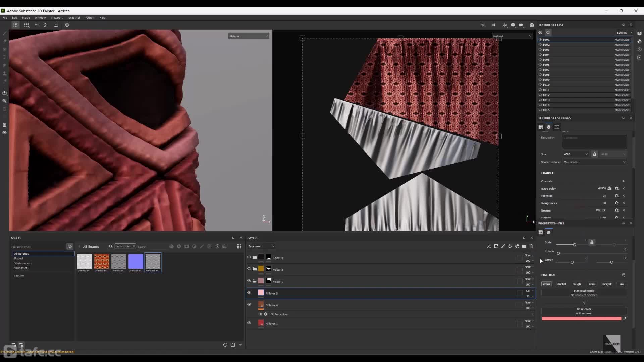Viewport: 644px width, 362px height.
Task: Toggle the metal channel button in Material
Action: [x=561, y=284]
